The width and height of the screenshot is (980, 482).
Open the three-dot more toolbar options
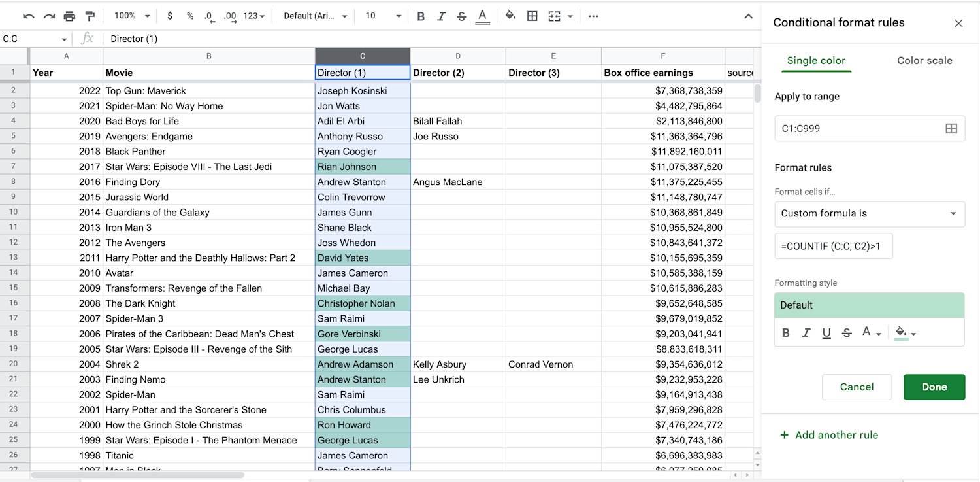593,16
